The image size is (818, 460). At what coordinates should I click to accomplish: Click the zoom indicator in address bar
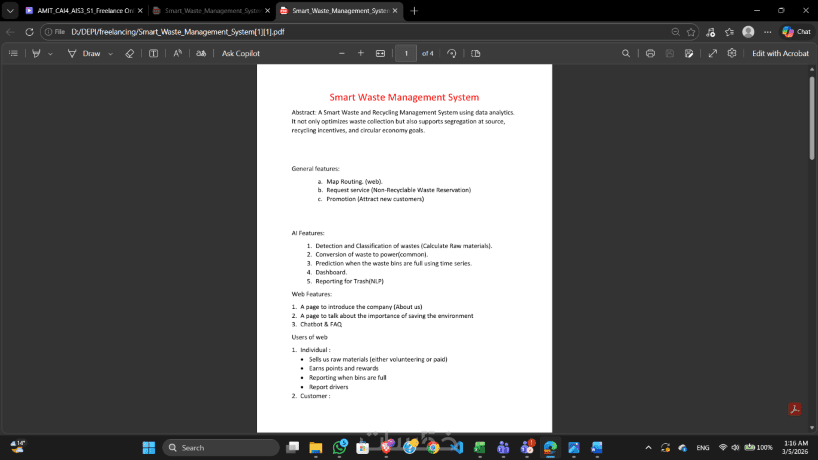pyautogui.click(x=676, y=32)
